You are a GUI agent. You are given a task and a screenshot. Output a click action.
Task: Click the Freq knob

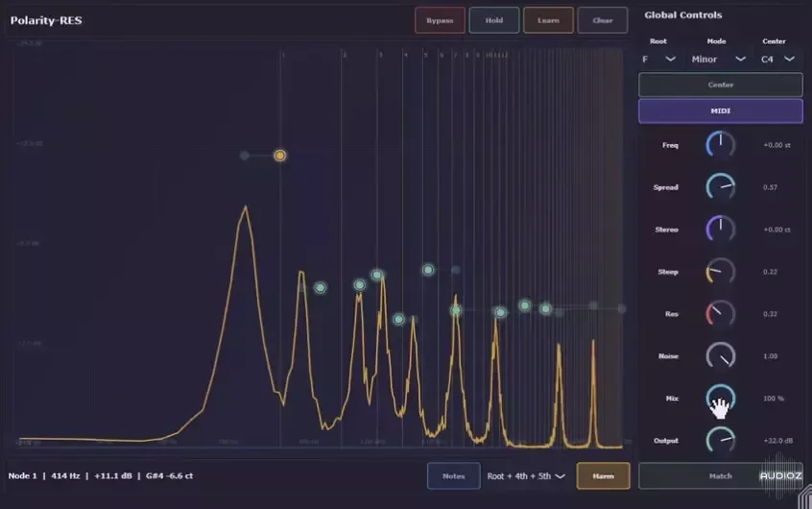721,145
